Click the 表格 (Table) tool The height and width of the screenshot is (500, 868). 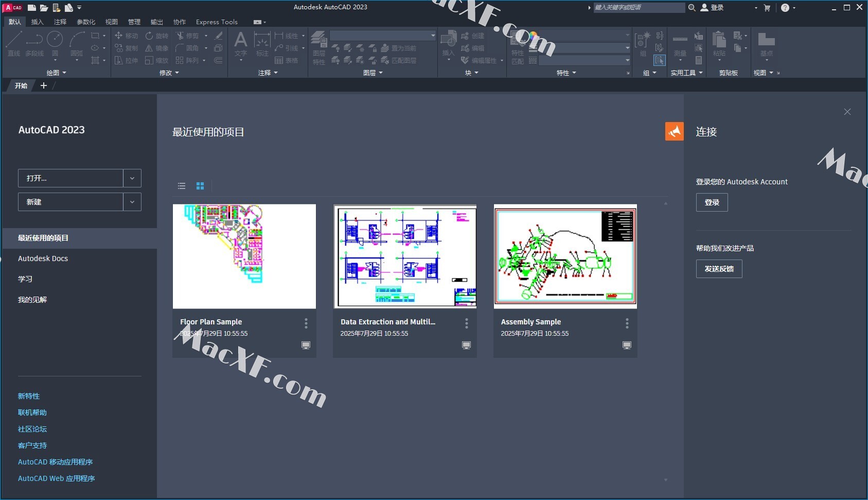pos(286,60)
